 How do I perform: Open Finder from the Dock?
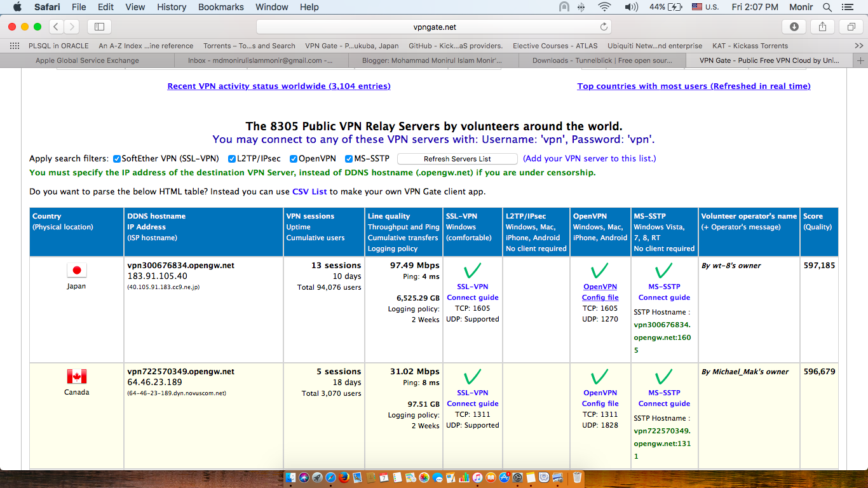(292, 478)
